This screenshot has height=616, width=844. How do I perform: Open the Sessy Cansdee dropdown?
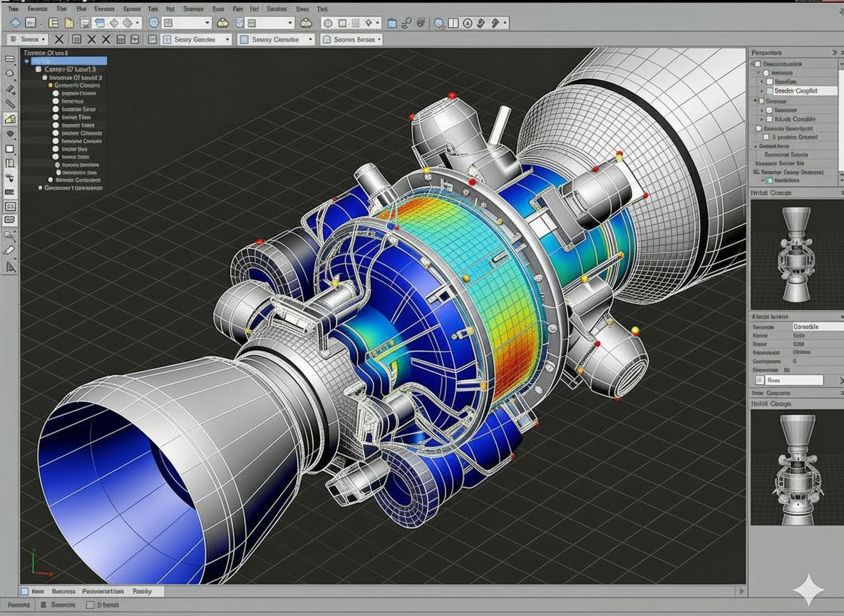tap(276, 39)
